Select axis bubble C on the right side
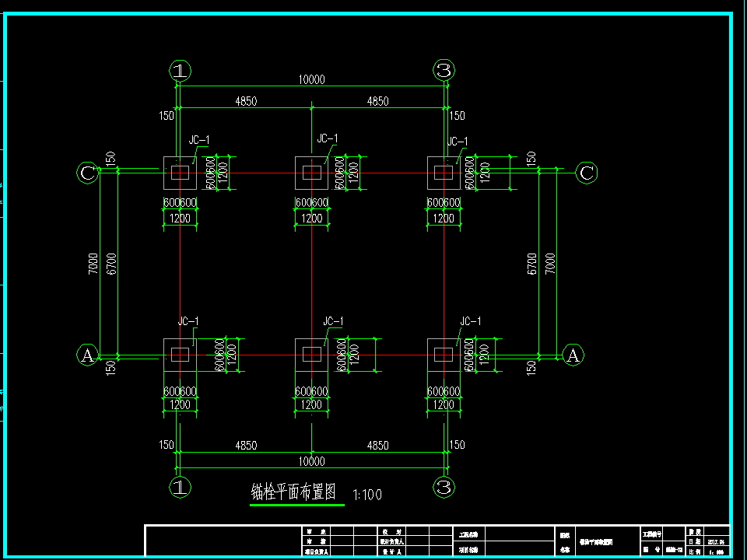747x560 pixels. click(587, 173)
